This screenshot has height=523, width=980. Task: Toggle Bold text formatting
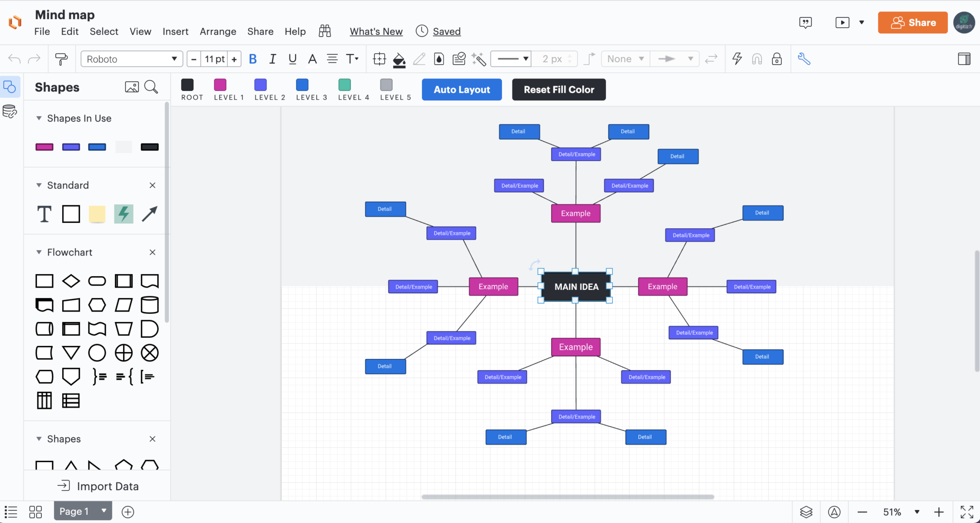(253, 59)
